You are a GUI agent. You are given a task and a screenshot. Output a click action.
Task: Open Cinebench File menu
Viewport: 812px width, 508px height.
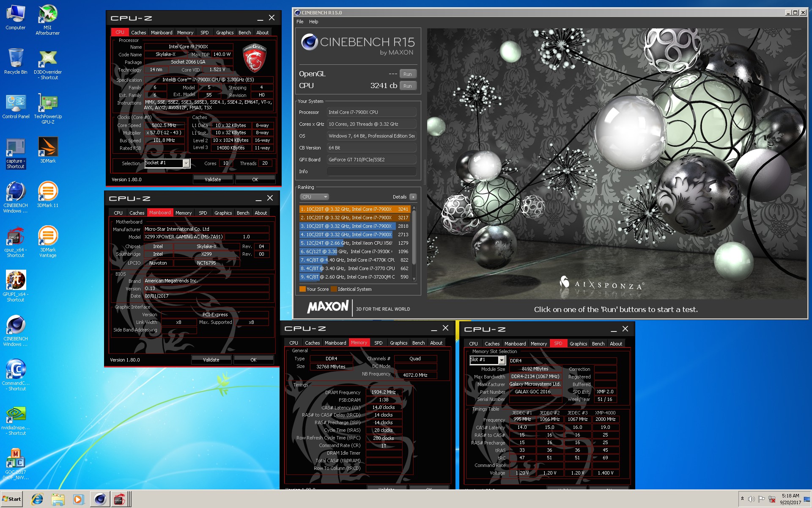tap(300, 22)
